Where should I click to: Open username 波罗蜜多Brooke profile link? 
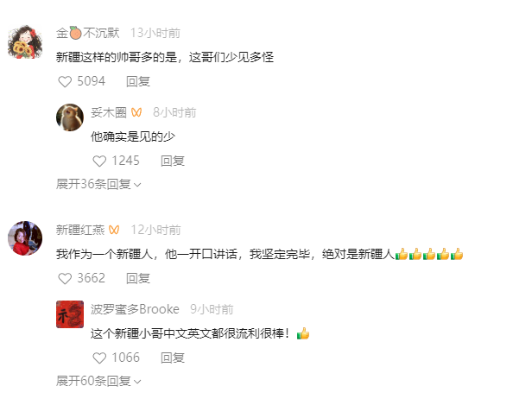coord(135,309)
